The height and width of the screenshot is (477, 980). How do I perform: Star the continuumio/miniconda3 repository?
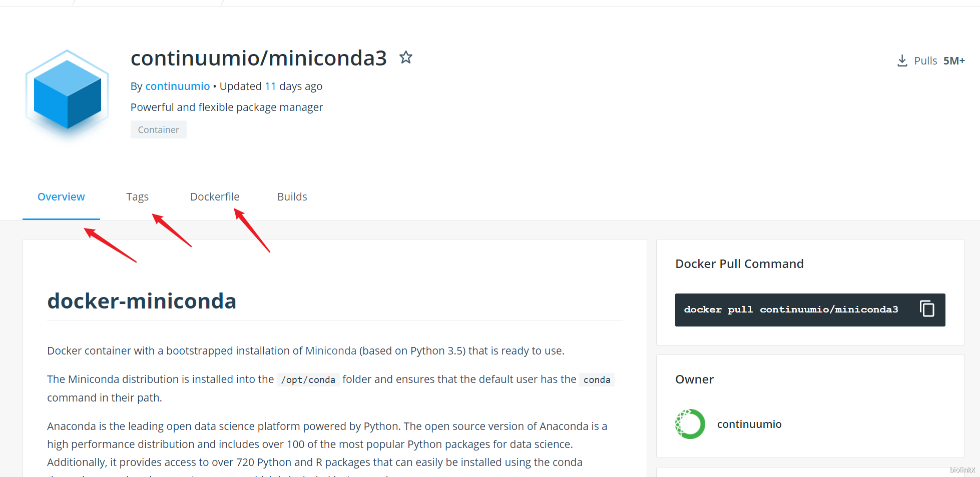pos(406,57)
